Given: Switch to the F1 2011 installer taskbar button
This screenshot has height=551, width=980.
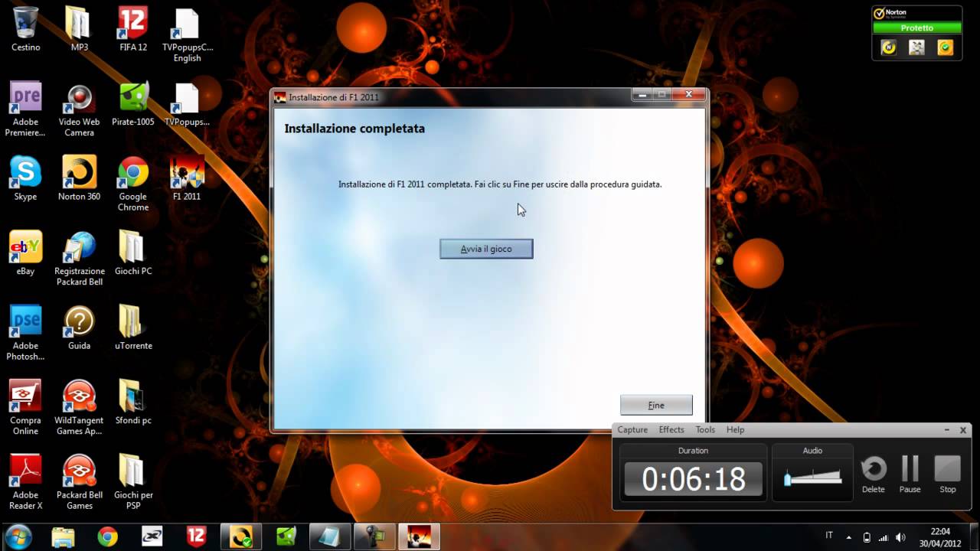Looking at the screenshot, I should (x=419, y=536).
